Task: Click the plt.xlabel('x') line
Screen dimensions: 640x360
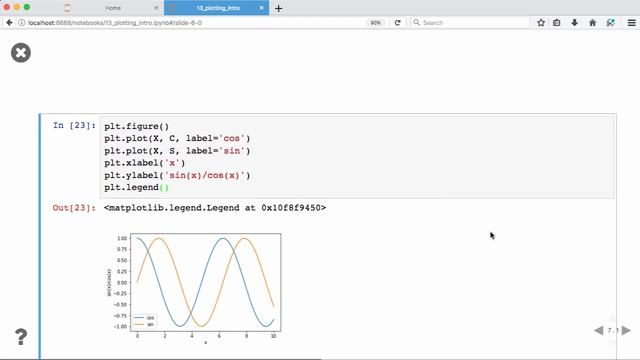Action: click(x=144, y=163)
